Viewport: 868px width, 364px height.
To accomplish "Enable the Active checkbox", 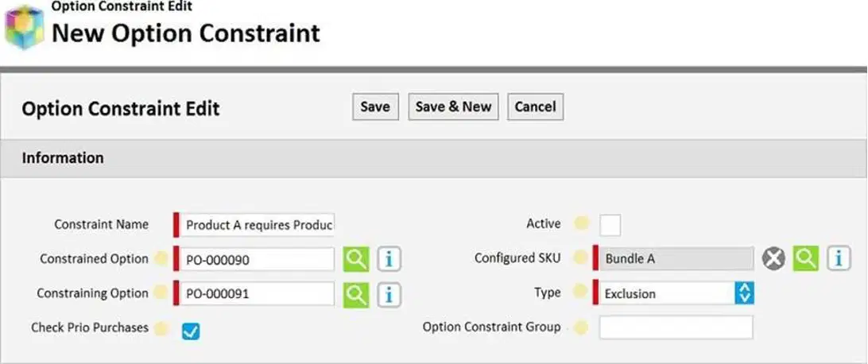I will (x=610, y=225).
